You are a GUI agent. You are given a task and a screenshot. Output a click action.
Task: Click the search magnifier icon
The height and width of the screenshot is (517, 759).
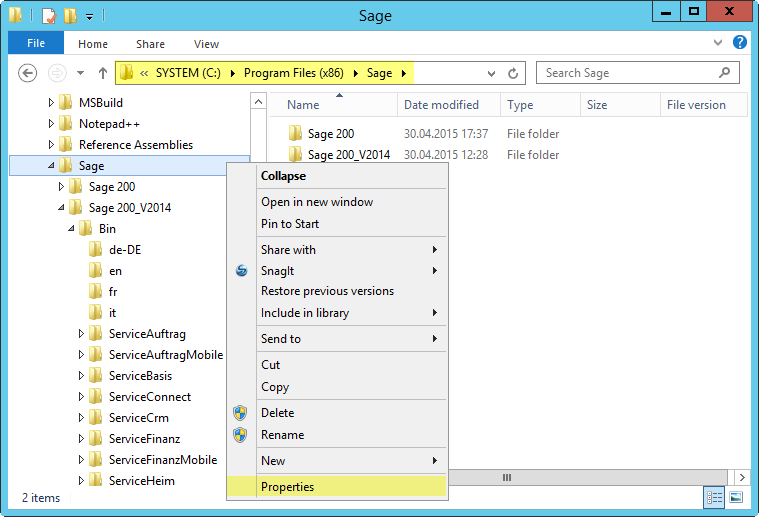click(x=724, y=73)
